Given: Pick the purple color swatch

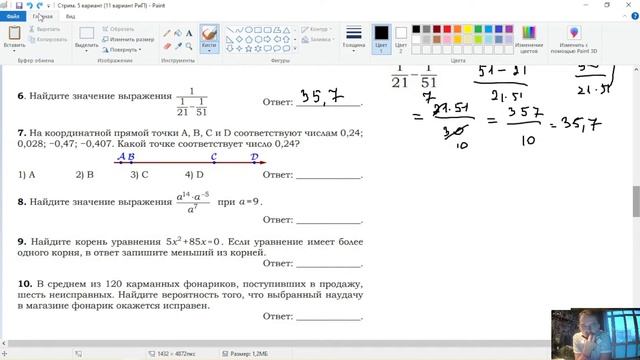Looking at the screenshot, I should tap(509, 29).
